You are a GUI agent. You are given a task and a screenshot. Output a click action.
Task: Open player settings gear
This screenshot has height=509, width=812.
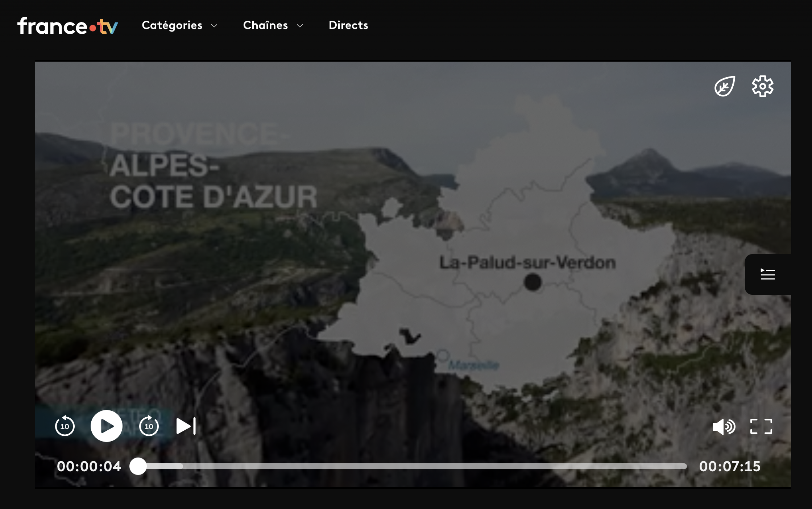coord(762,86)
